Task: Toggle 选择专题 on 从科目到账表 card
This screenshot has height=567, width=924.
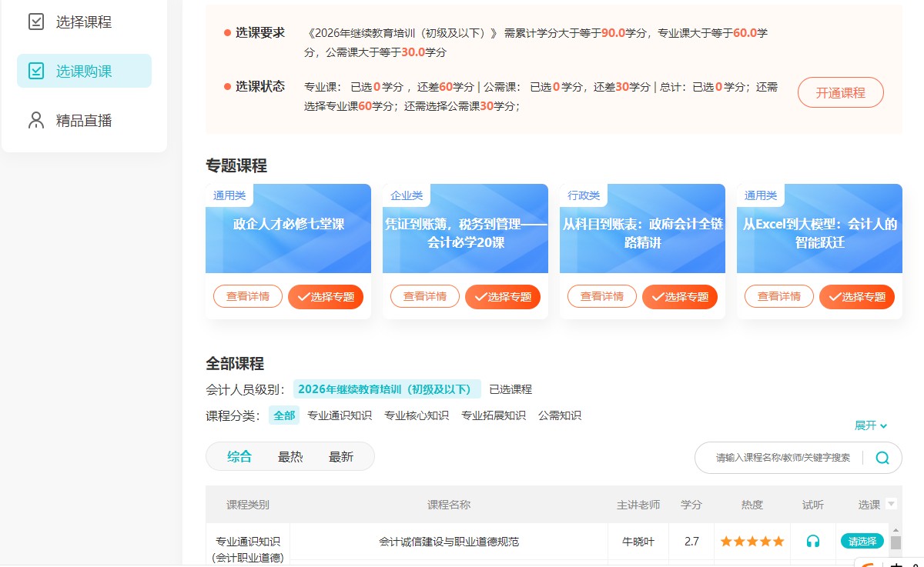Action: coord(680,296)
